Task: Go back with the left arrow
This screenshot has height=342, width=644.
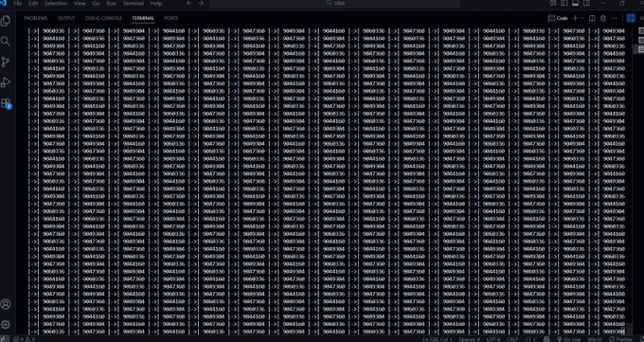Action: [189, 3]
